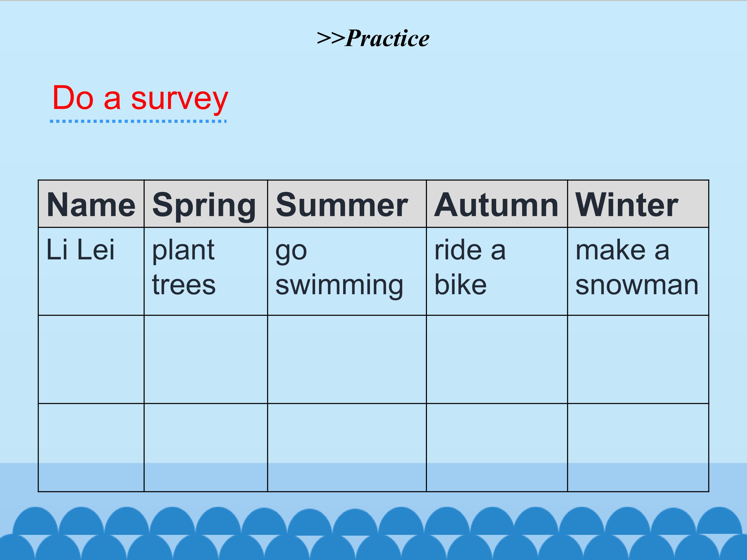The width and height of the screenshot is (747, 560).
Task: Click the empty Autumn cell in second row
Action: (x=497, y=360)
